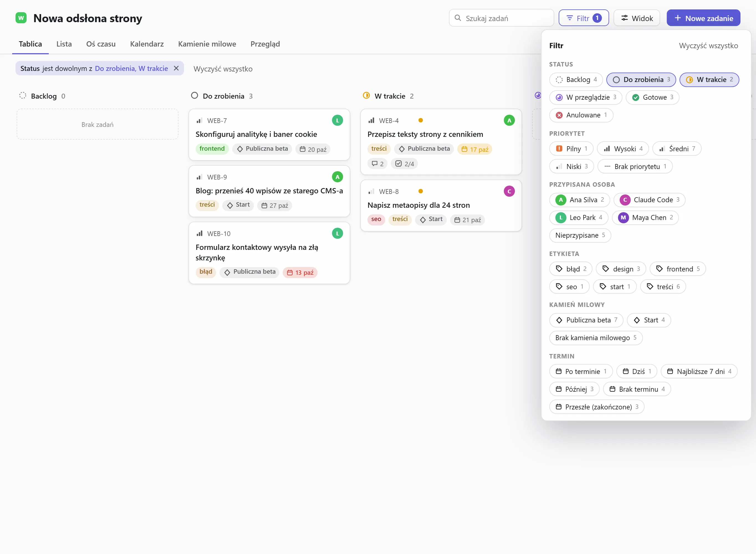This screenshot has width=756, height=554.
Task: Toggle the Maya Chen assignee filter
Action: pos(645,218)
